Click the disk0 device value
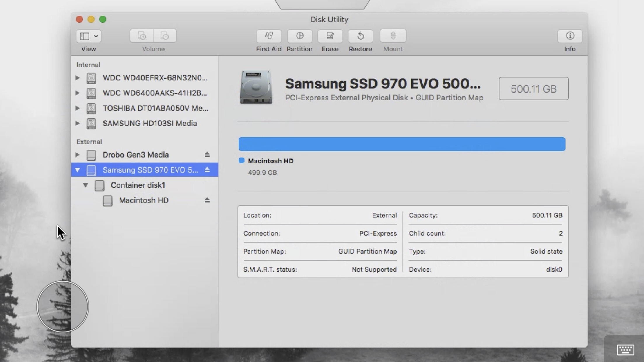 pyautogui.click(x=554, y=269)
